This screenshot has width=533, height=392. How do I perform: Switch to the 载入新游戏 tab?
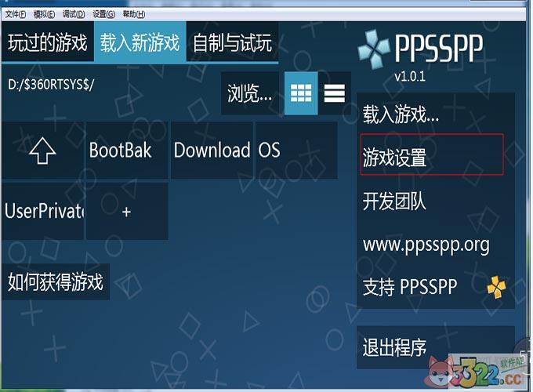(140, 42)
